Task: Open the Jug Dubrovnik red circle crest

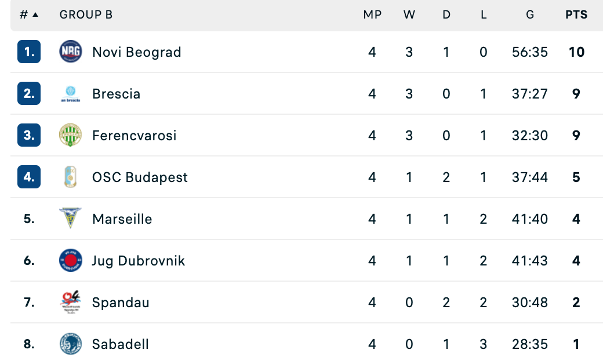Action: tap(70, 260)
